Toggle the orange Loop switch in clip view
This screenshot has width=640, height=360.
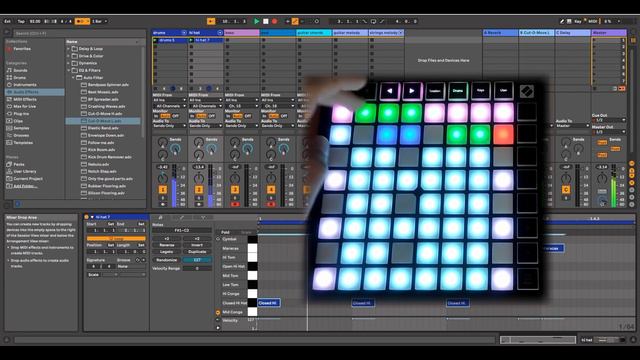tap(116, 238)
